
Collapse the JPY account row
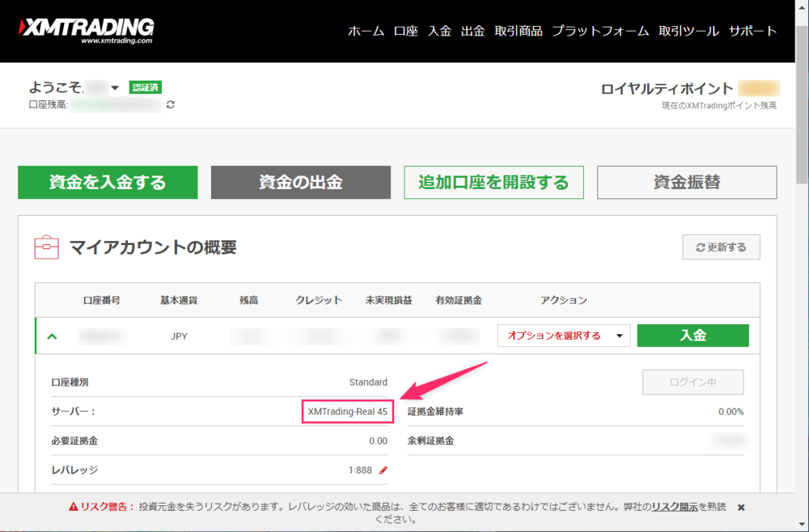coord(52,336)
